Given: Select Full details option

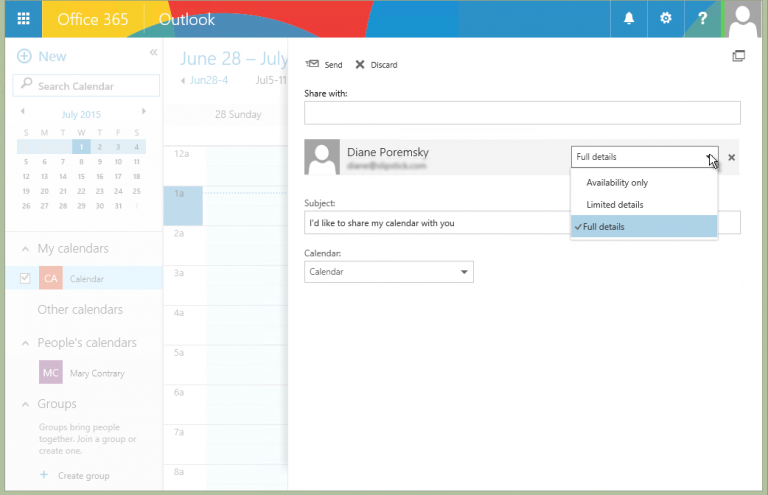Looking at the screenshot, I should click(644, 226).
